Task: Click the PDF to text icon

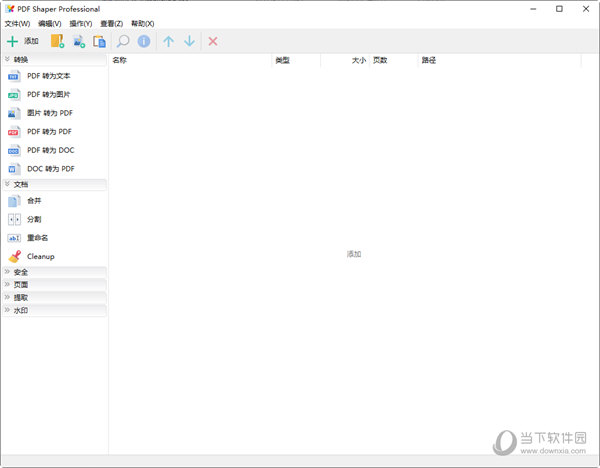Action: [14, 76]
